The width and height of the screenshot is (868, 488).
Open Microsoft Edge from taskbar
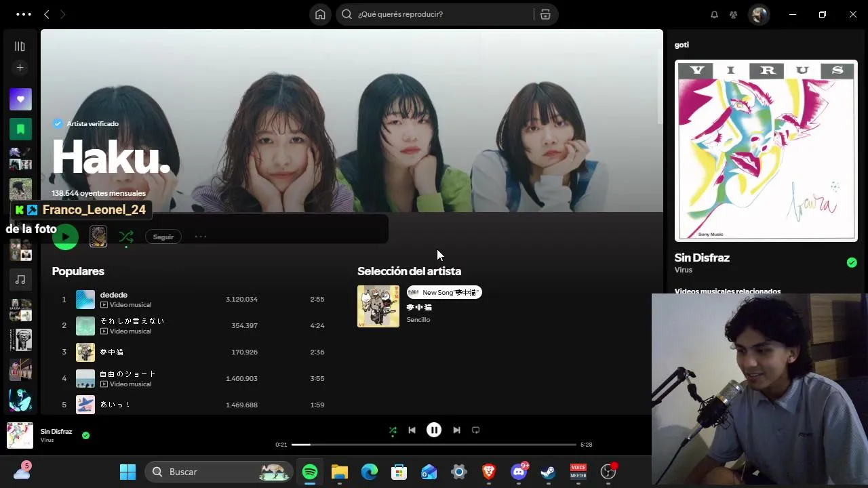370,472
